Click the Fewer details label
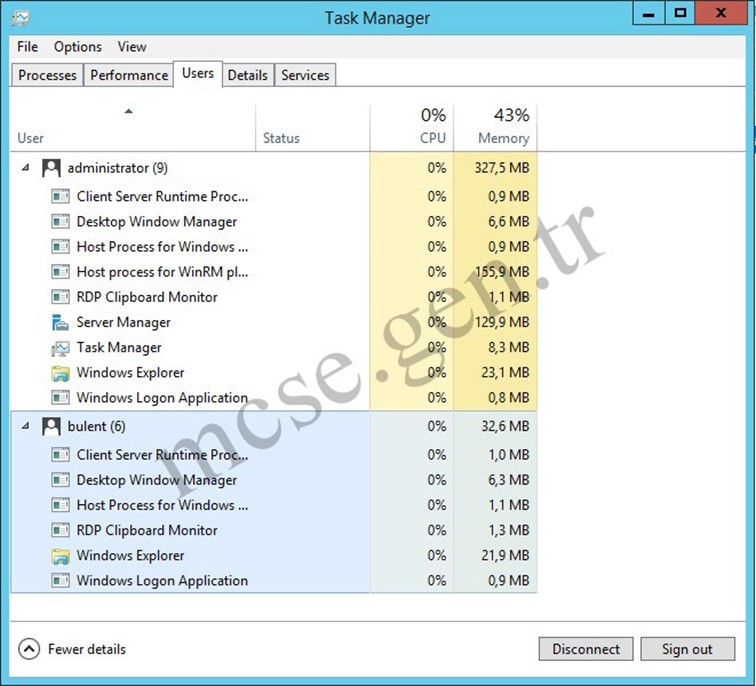Screen dimensions: 756x686 tap(87, 649)
